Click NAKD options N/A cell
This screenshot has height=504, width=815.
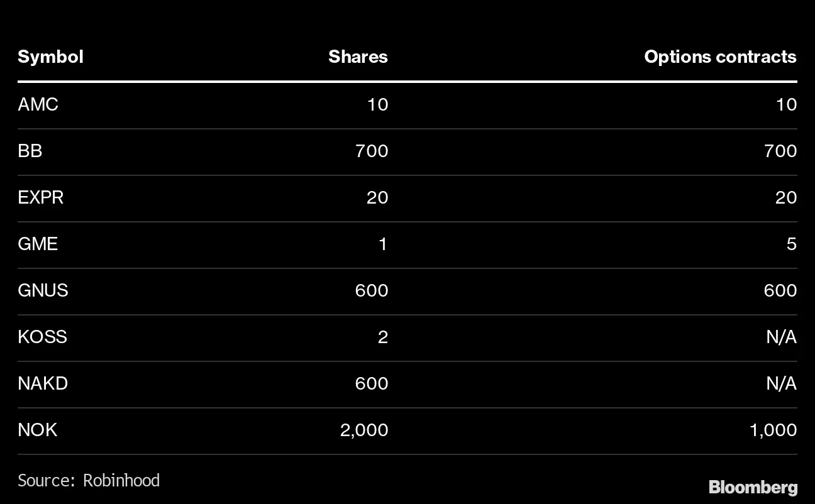tap(781, 383)
